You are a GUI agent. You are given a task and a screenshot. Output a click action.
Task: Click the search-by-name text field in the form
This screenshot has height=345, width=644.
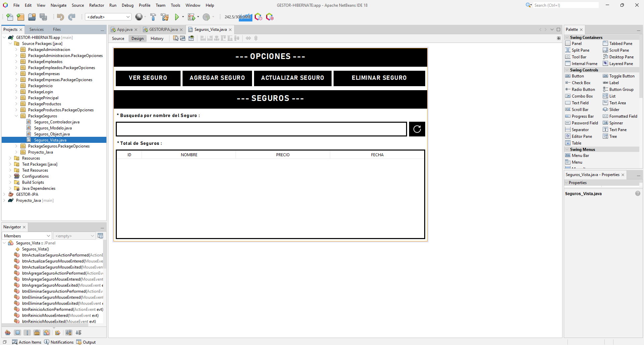261,129
